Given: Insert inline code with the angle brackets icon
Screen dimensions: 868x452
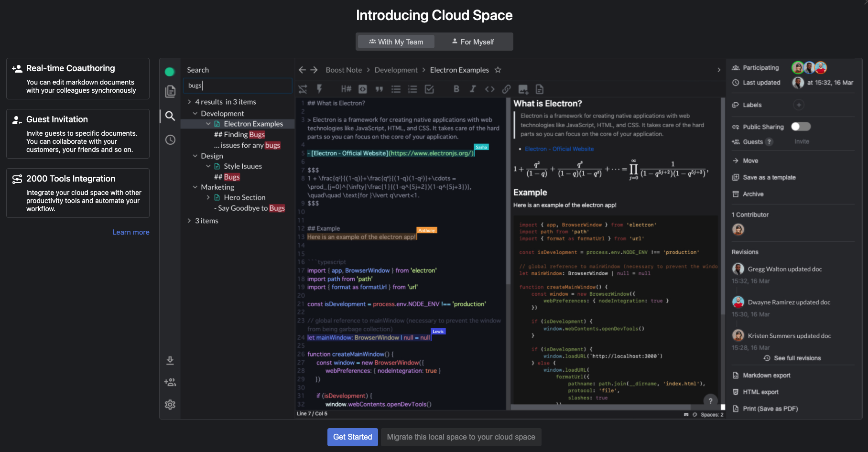Looking at the screenshot, I should point(489,89).
